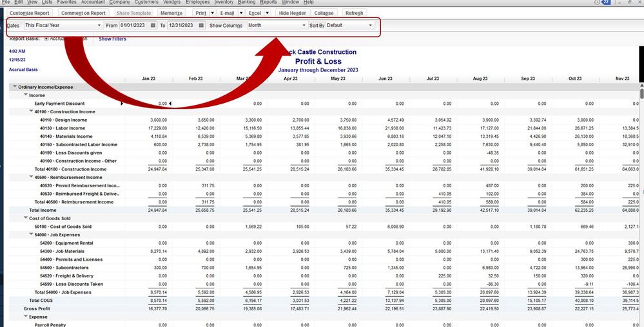Click the Excel button
644x327 pixels.
pos(255,13)
